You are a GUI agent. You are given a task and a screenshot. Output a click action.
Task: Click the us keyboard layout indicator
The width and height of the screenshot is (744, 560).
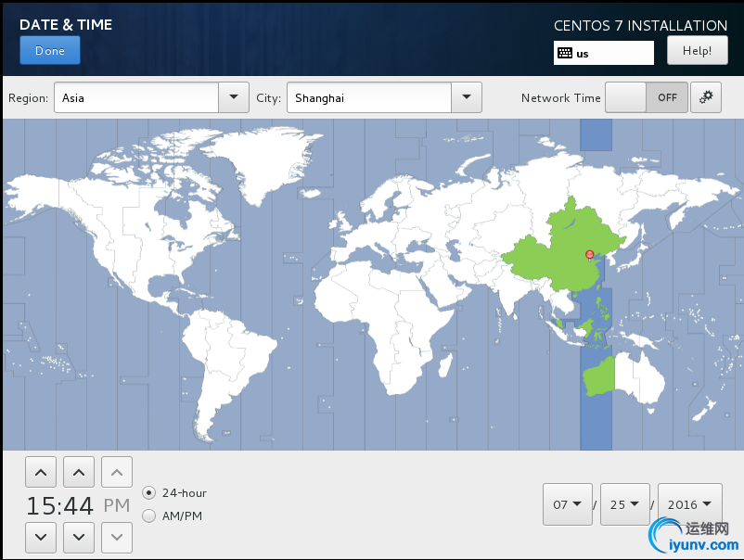click(x=604, y=53)
